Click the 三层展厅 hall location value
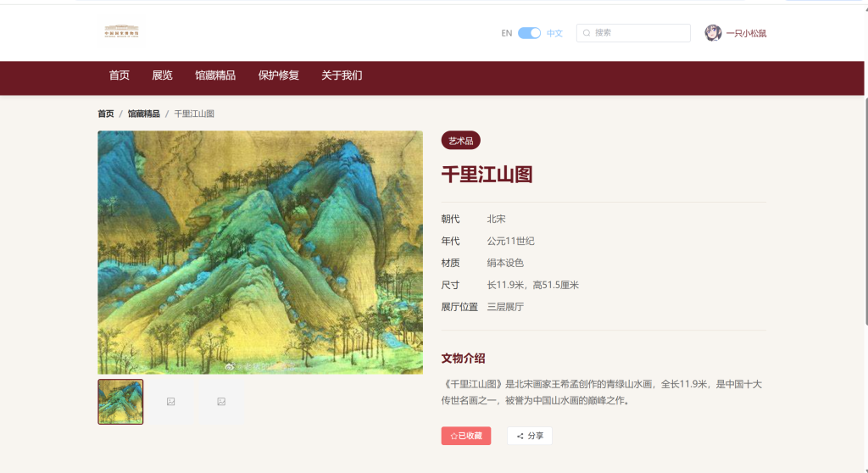 505,307
